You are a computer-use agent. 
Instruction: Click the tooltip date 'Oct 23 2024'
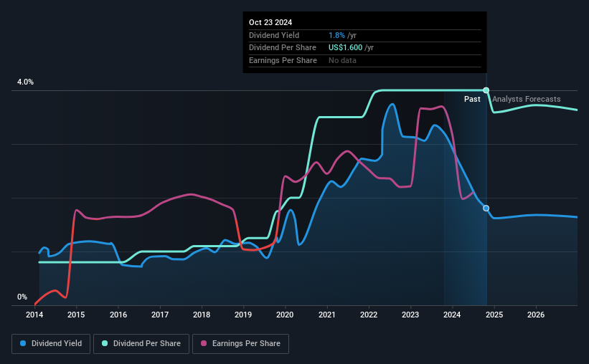[x=270, y=22]
